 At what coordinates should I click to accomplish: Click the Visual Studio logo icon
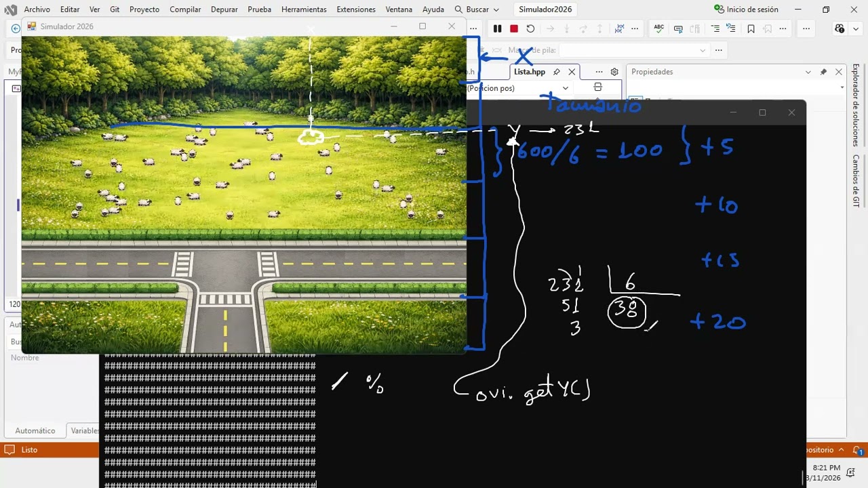tap(10, 9)
